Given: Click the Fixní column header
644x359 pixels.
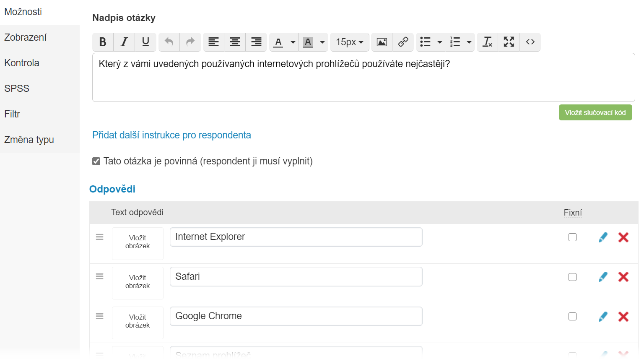Looking at the screenshot, I should click(573, 213).
